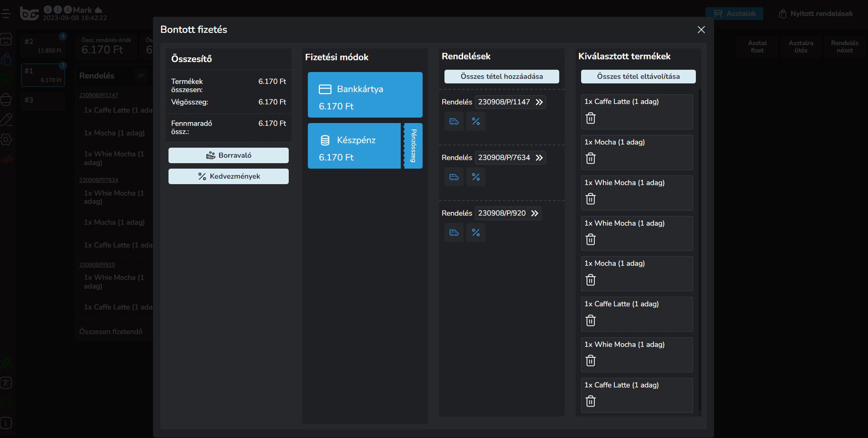Delete the first Caffe Latte selected item
The width and height of the screenshot is (868, 438).
click(591, 119)
